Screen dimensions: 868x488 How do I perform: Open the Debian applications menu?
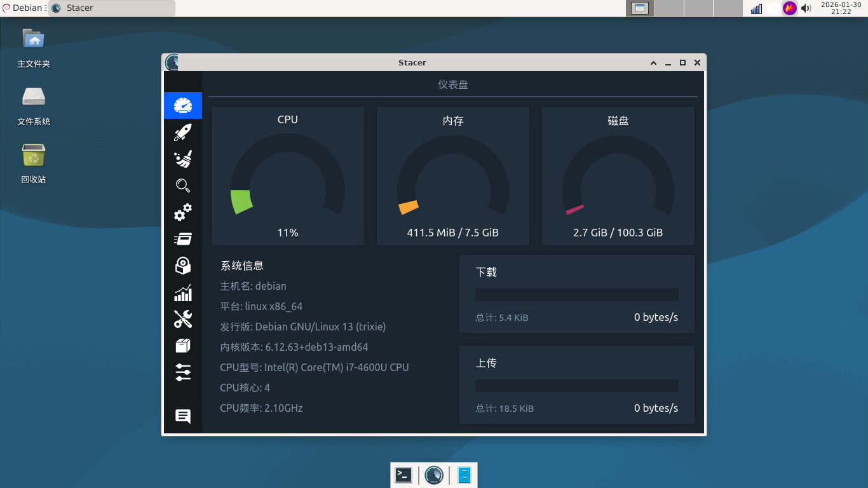[x=24, y=8]
